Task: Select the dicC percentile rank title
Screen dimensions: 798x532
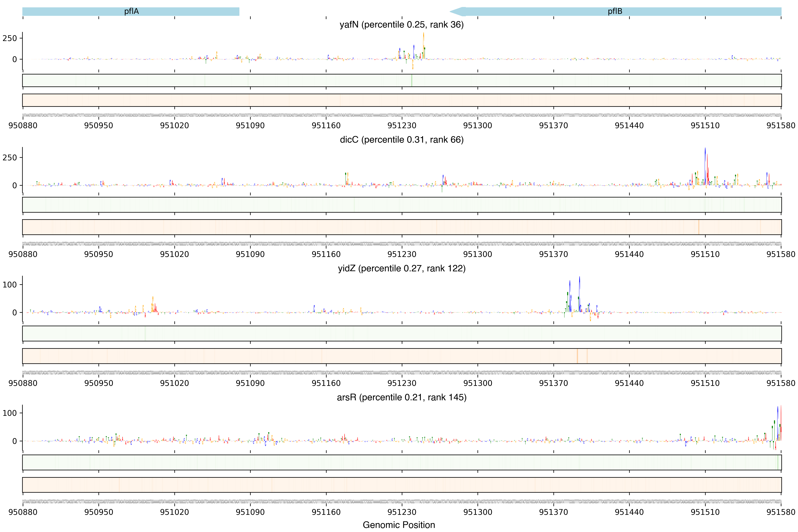Action: (x=401, y=140)
